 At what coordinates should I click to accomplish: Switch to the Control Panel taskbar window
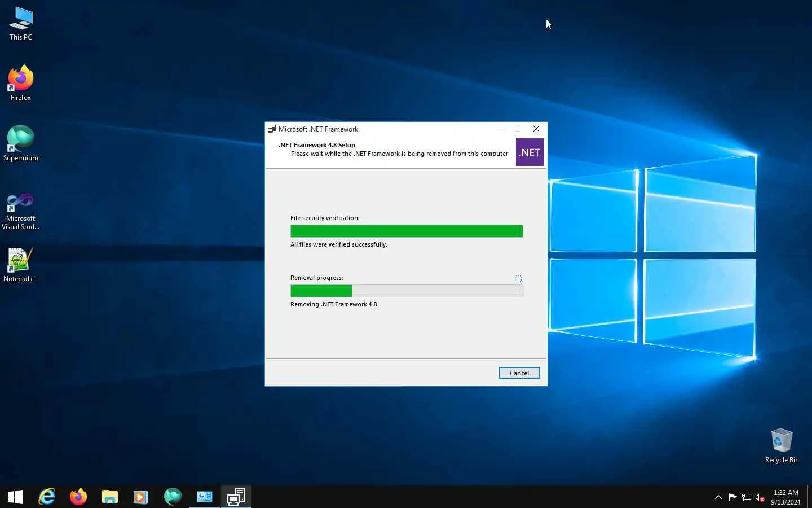click(x=205, y=497)
